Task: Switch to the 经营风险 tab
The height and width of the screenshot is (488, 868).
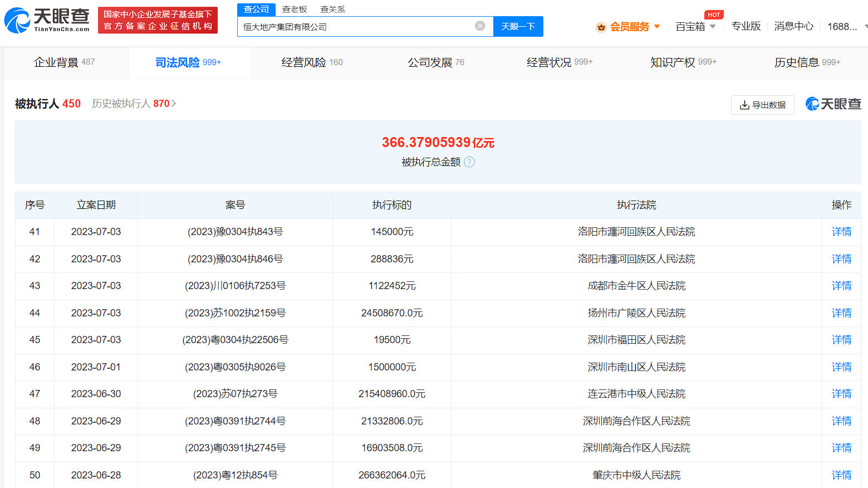Action: coord(312,62)
